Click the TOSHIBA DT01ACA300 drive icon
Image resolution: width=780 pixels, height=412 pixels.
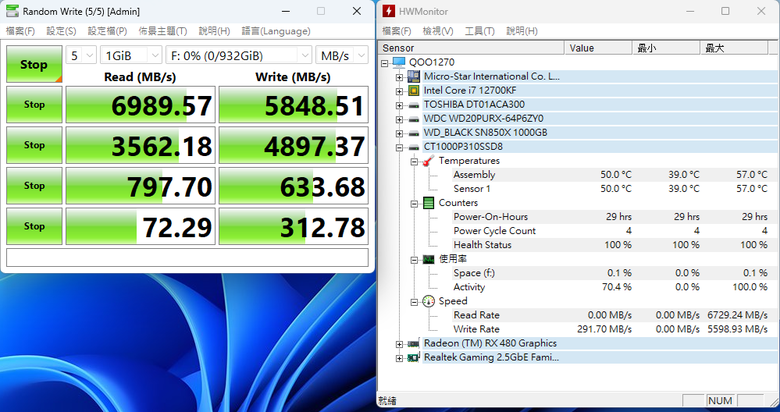413,105
